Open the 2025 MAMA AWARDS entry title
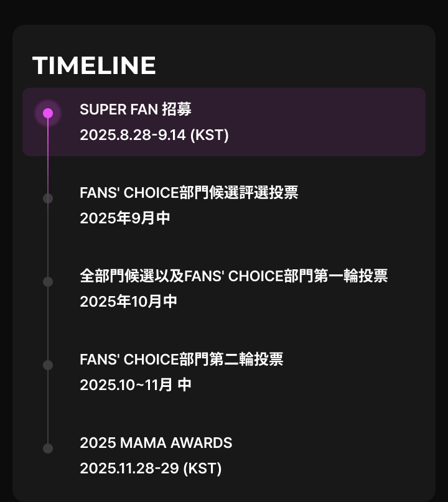The height and width of the screenshot is (502, 448). tap(156, 443)
